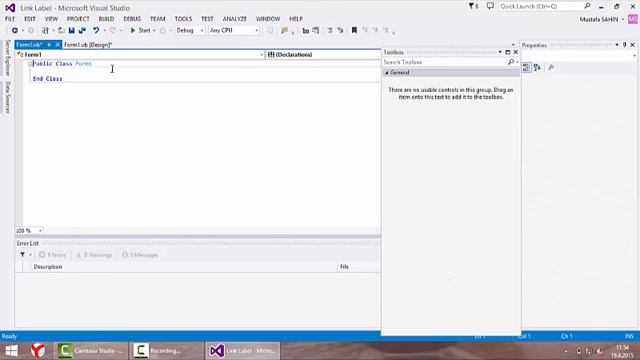This screenshot has width=640, height=360.
Task: Open the BUILD menu
Action: (106, 19)
